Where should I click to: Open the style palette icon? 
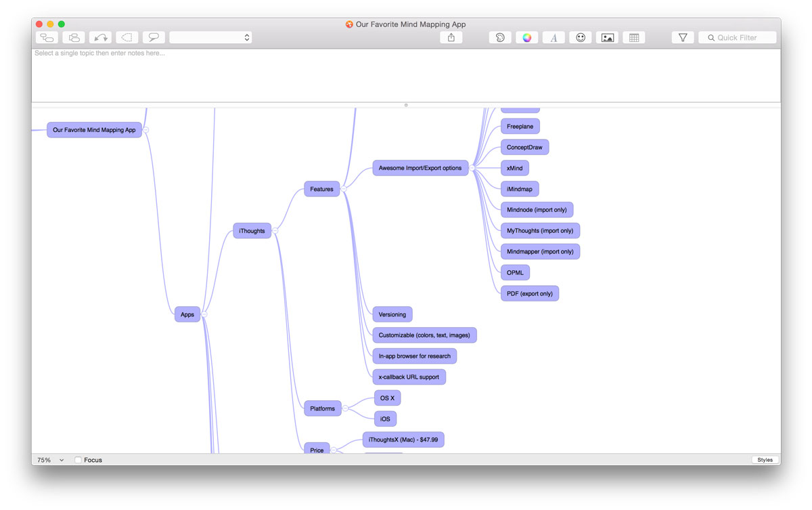click(x=500, y=38)
